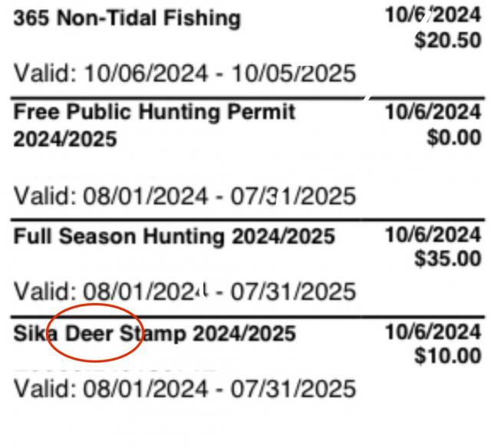491x448 pixels.
Task: Select the validity line under Full Season Hunting
Action: (184, 292)
